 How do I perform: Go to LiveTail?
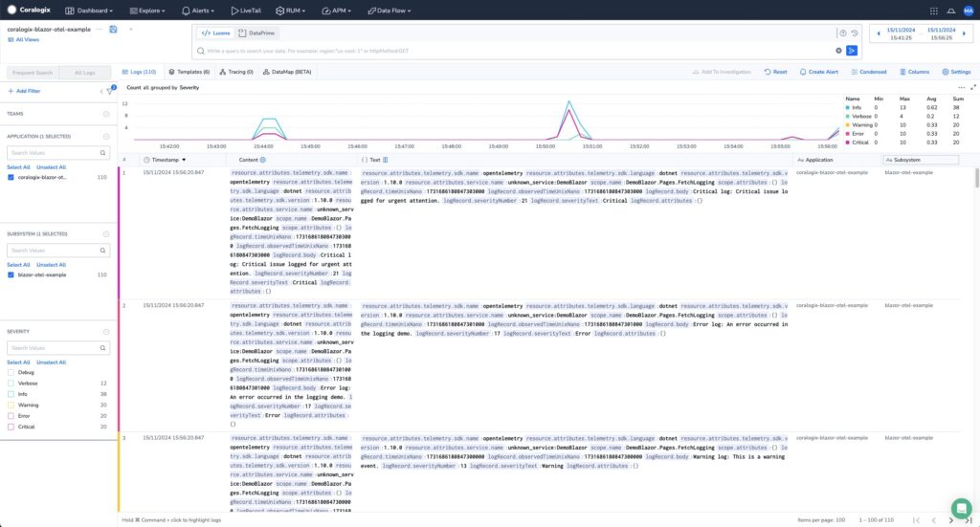246,11
